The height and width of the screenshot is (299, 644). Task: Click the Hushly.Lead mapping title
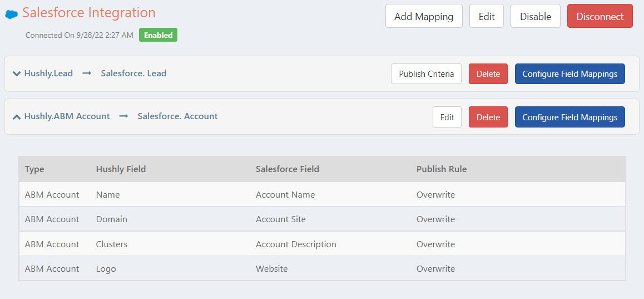(48, 73)
